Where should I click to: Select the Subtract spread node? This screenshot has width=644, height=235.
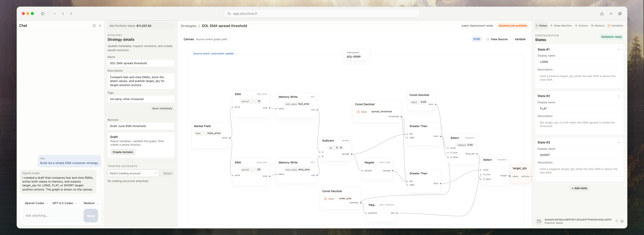(x=336, y=149)
